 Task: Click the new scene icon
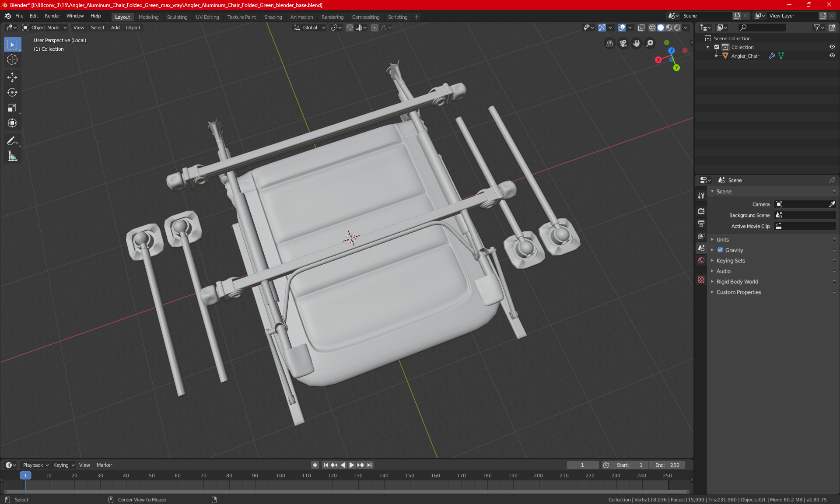tap(737, 16)
